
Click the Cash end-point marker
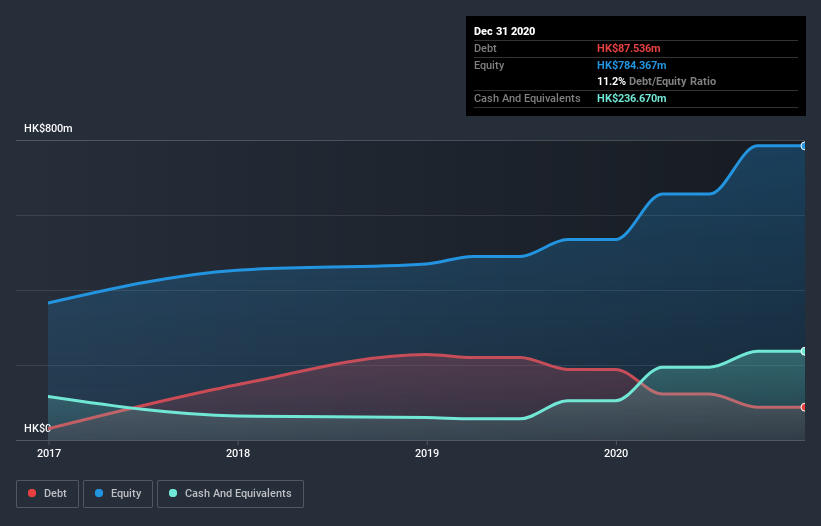(804, 351)
